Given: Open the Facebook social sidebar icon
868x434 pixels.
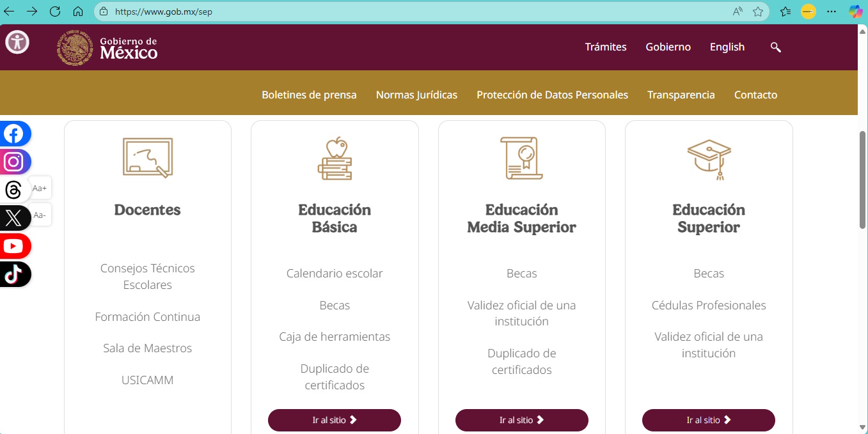Looking at the screenshot, I should point(14,134).
